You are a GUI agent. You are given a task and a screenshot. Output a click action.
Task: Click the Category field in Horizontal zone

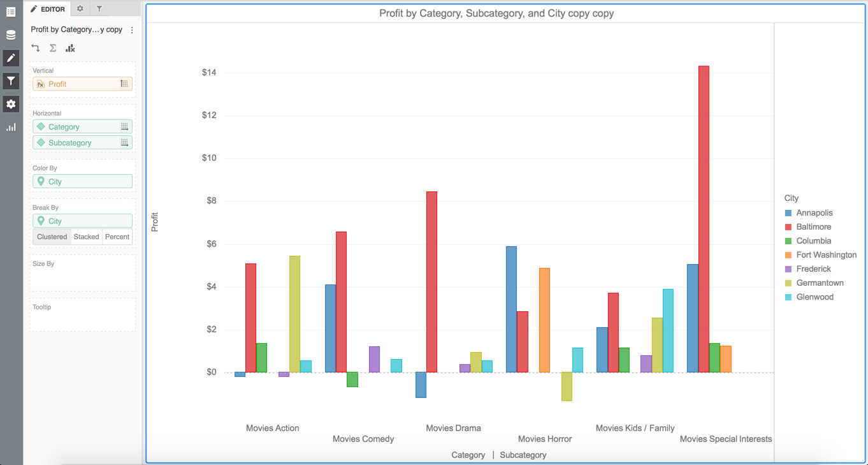click(76, 127)
